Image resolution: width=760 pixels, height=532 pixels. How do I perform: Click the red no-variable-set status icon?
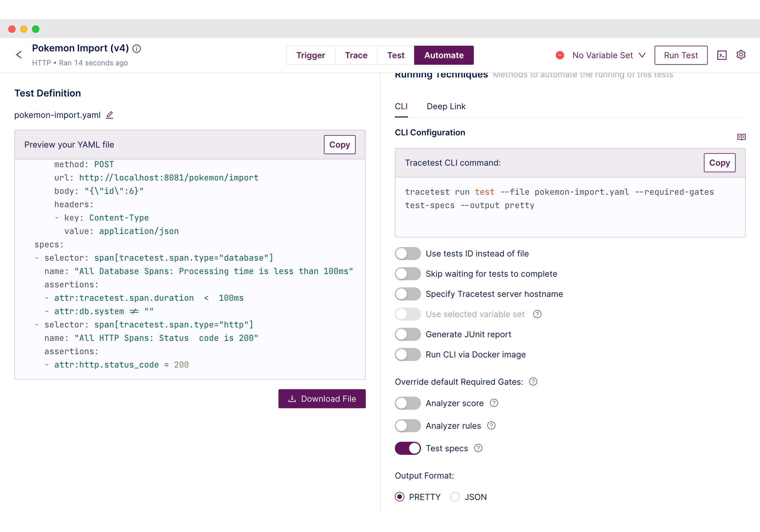[x=560, y=55]
